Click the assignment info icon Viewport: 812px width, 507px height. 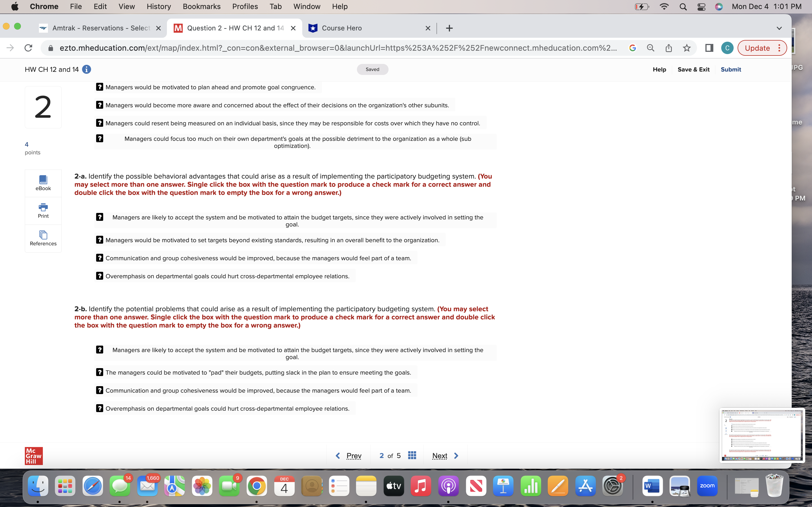[x=87, y=69]
